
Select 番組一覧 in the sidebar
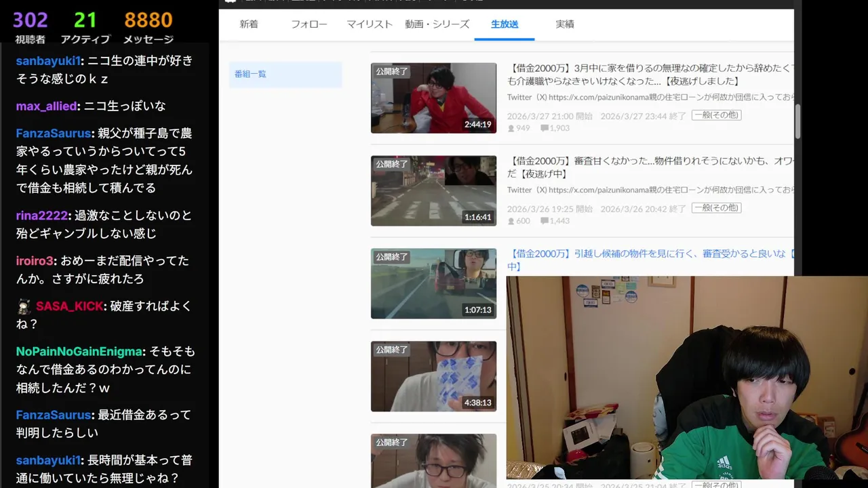point(285,75)
